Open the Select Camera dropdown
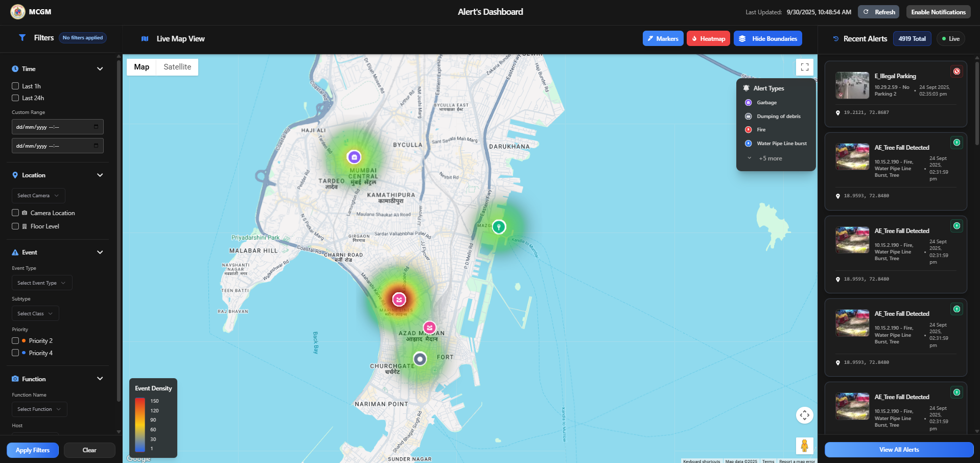This screenshot has width=980, height=463. click(38, 195)
